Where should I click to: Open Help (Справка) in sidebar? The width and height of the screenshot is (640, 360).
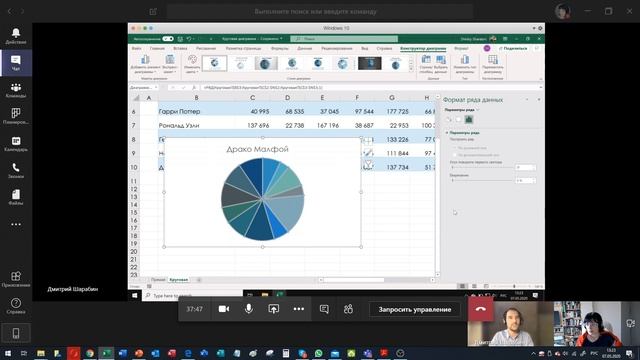16,306
